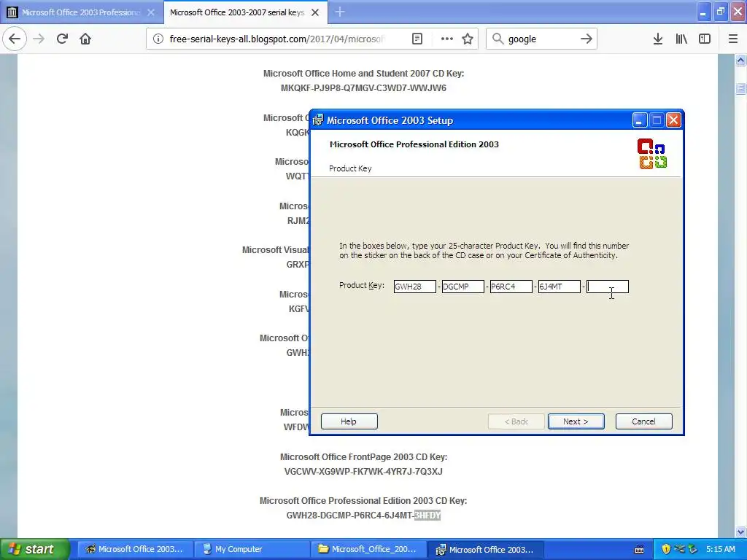Click the browser Back arrow button
Image resolution: width=747 pixels, height=560 pixels.
point(15,39)
